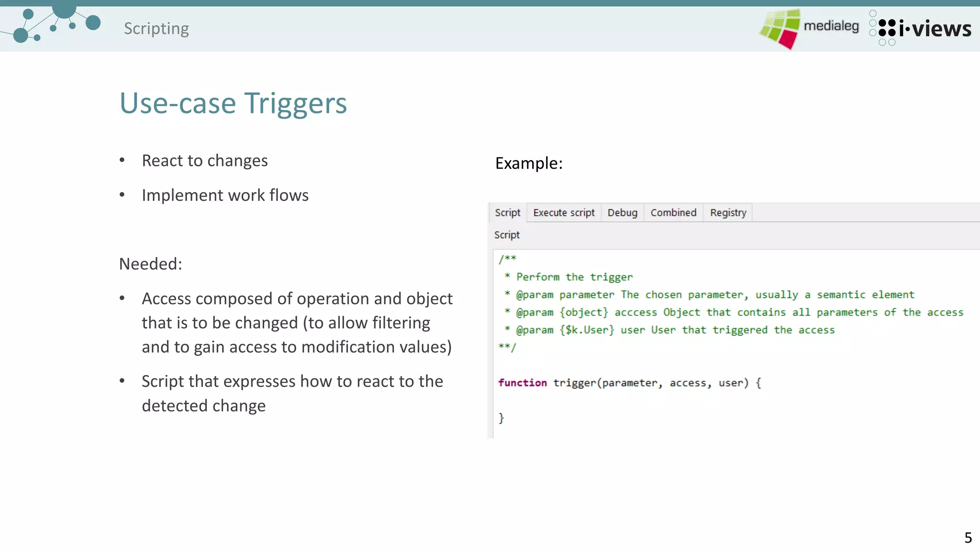Click the 'Access composed of operation and object' bullet
The image size is (980, 551).
click(297, 323)
